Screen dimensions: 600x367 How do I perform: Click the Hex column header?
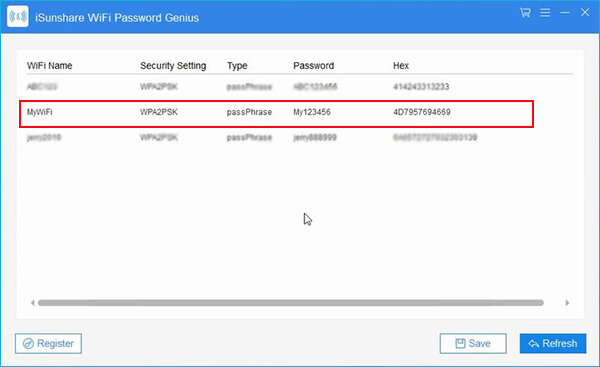[x=401, y=66]
